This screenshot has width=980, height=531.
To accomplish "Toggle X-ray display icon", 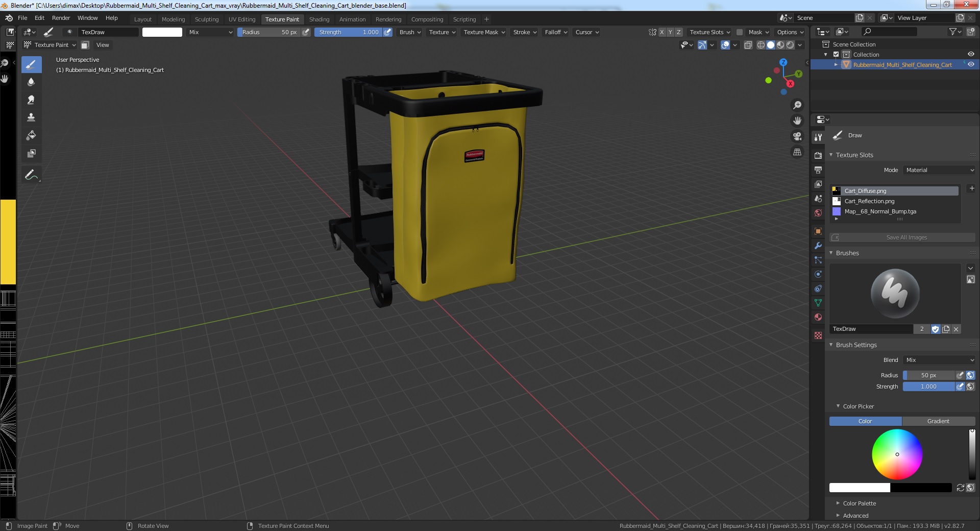I will (748, 45).
